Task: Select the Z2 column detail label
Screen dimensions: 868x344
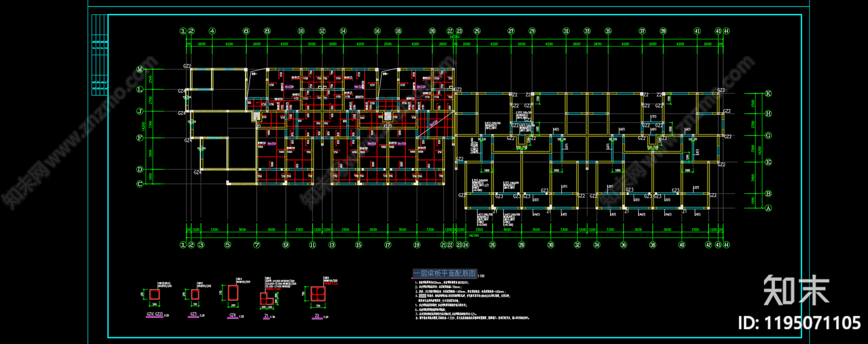Action: 317,315
